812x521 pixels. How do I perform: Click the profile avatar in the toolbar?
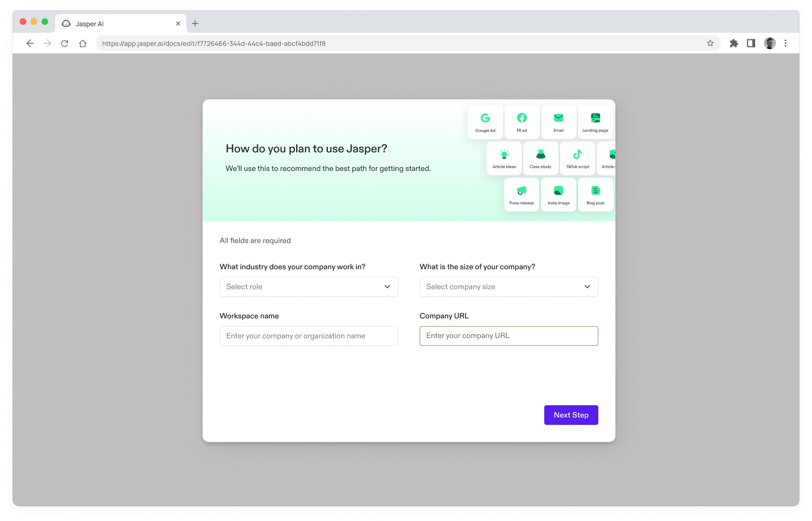[769, 43]
